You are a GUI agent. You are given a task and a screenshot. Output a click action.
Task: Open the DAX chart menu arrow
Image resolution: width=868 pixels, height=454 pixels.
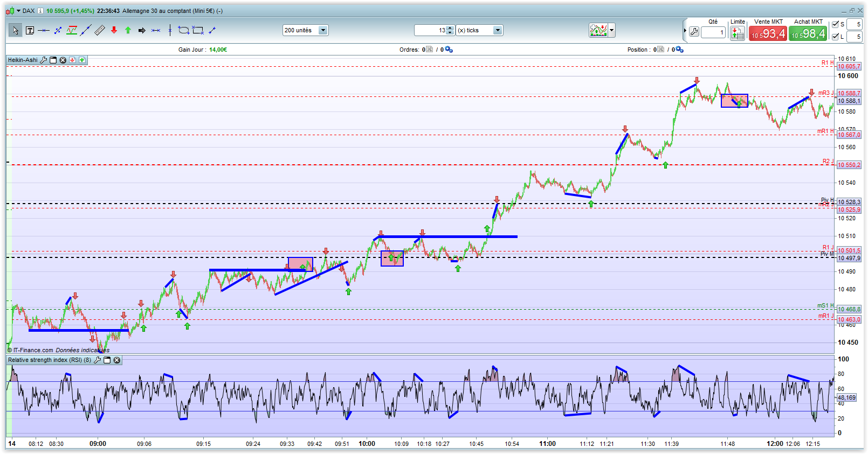coord(18,11)
